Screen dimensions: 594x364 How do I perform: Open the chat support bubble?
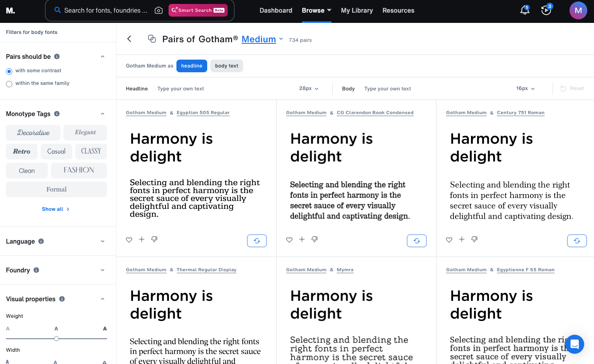pos(574,344)
